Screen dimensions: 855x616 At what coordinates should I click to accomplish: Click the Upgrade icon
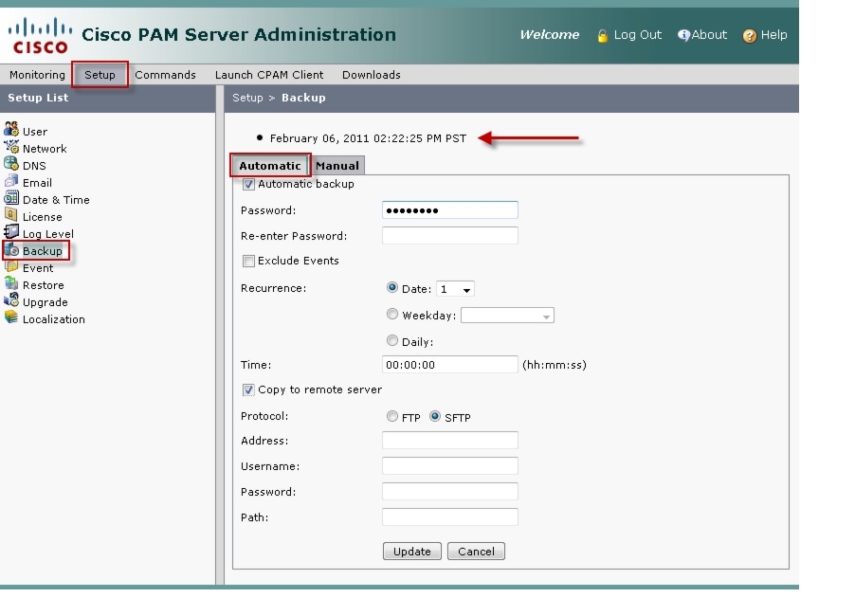(x=11, y=299)
